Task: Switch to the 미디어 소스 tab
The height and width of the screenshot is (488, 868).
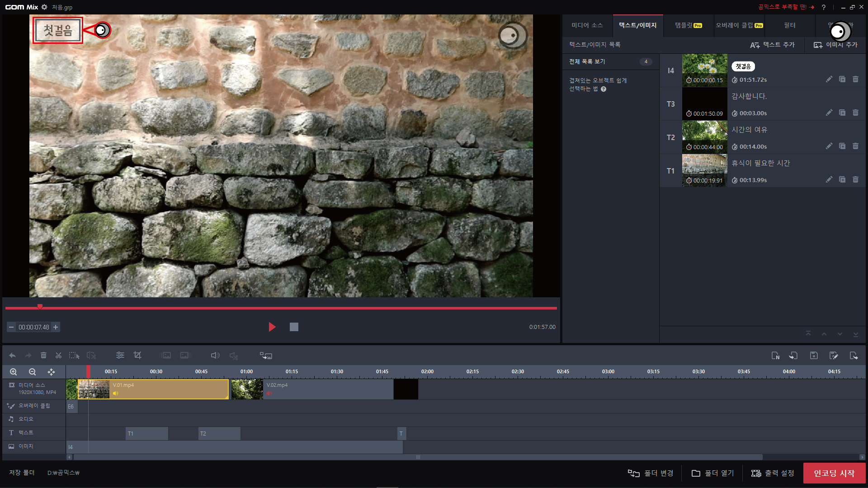Action: click(x=587, y=25)
